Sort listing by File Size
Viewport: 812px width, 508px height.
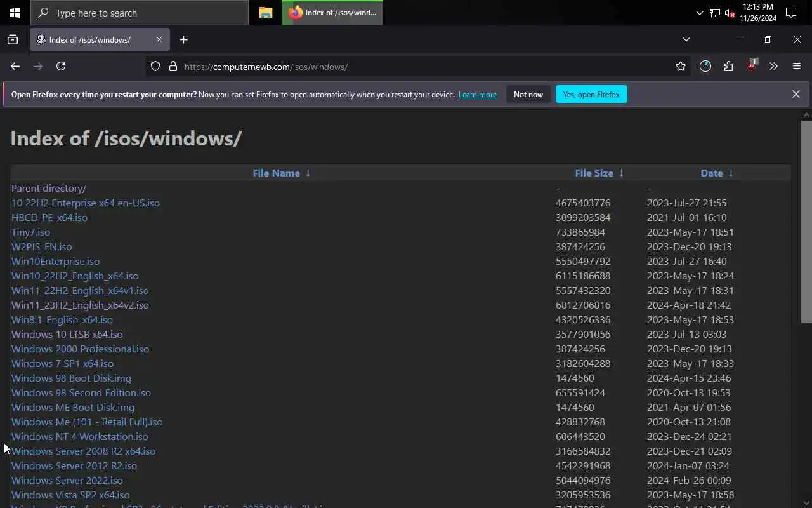[x=594, y=173]
